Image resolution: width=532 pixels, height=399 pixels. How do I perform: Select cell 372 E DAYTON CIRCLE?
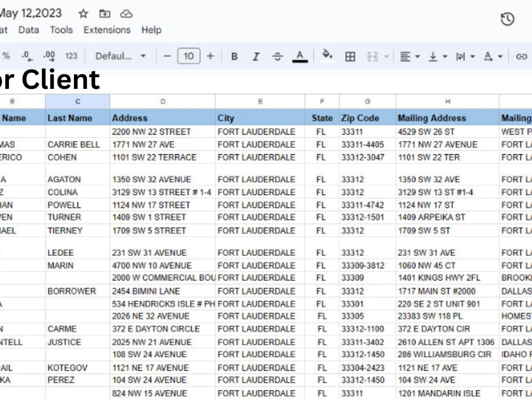click(x=162, y=329)
